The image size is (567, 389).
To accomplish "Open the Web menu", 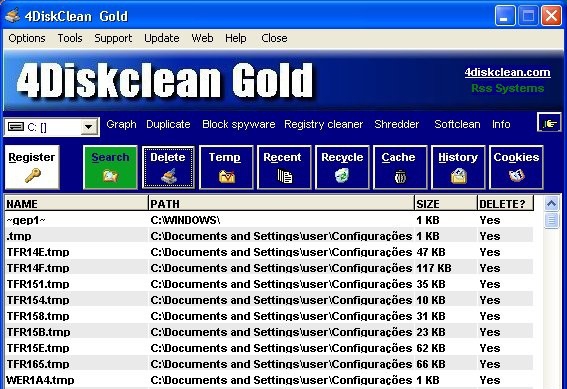I will 202,38.
